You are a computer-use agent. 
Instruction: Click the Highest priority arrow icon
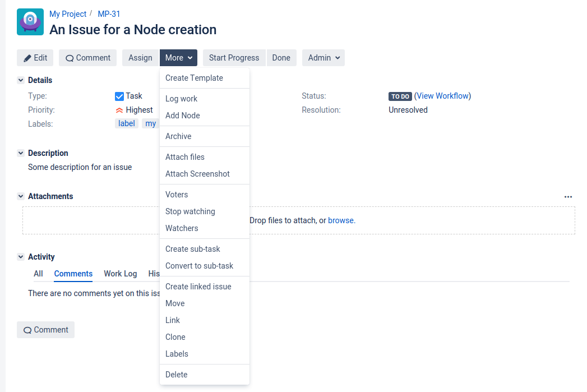[x=119, y=110]
